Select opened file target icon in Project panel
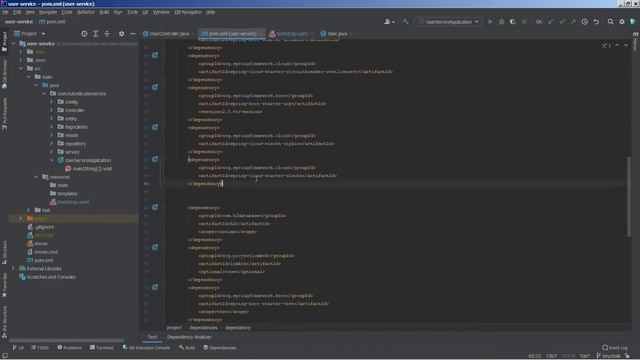 [x=84, y=33]
